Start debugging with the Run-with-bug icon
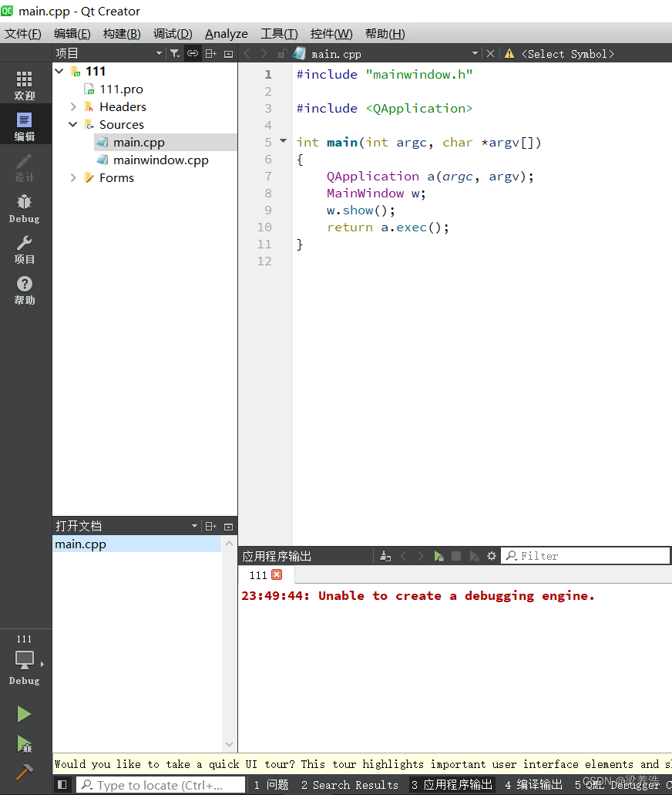 coord(24,743)
